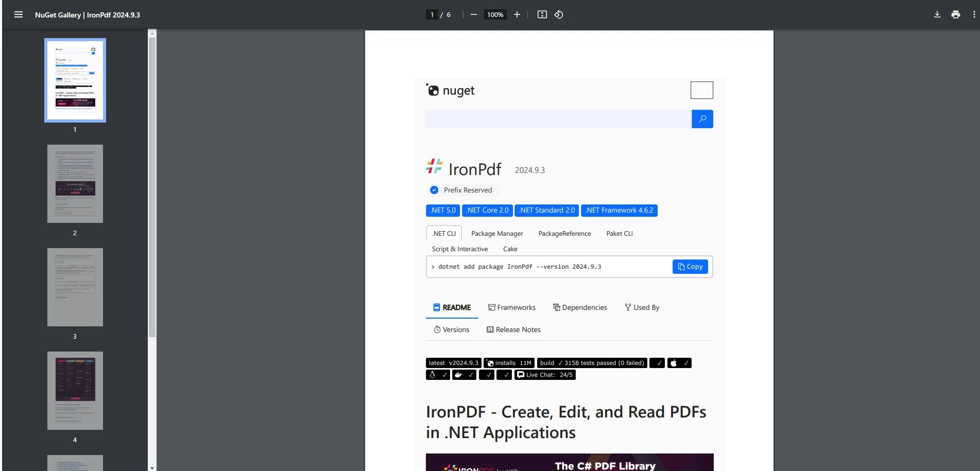Click the blue NuGet search magnifier button
This screenshot has height=471, width=980.
pyautogui.click(x=702, y=119)
